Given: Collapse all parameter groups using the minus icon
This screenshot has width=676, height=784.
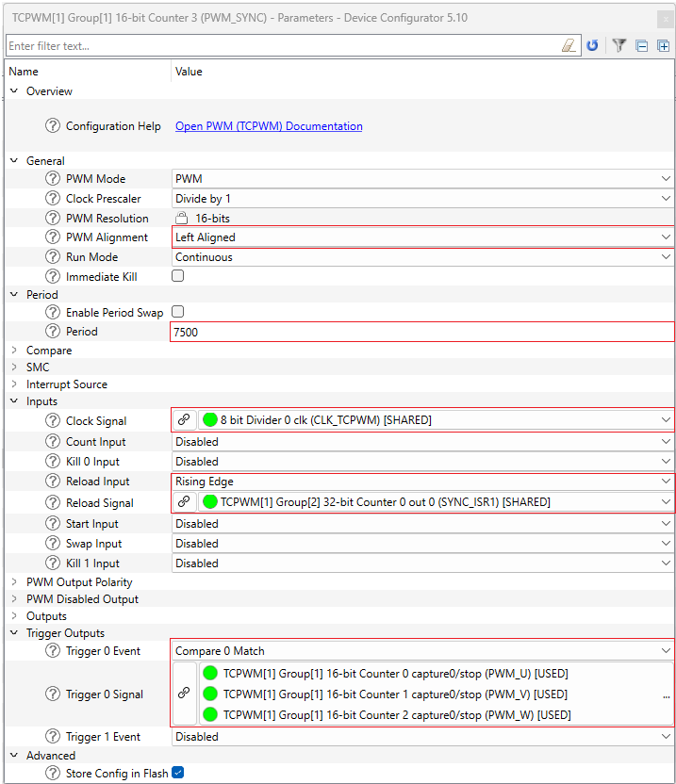Looking at the screenshot, I should tap(641, 45).
